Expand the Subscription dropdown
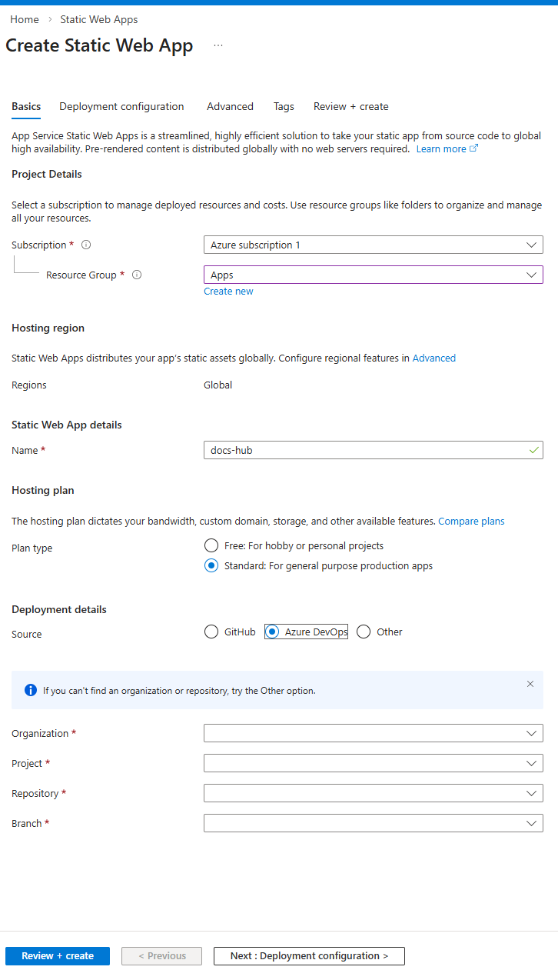The image size is (558, 980). pos(373,245)
